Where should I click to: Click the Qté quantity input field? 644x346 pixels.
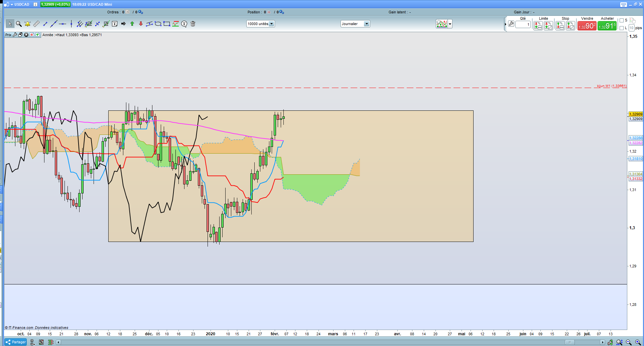click(523, 24)
